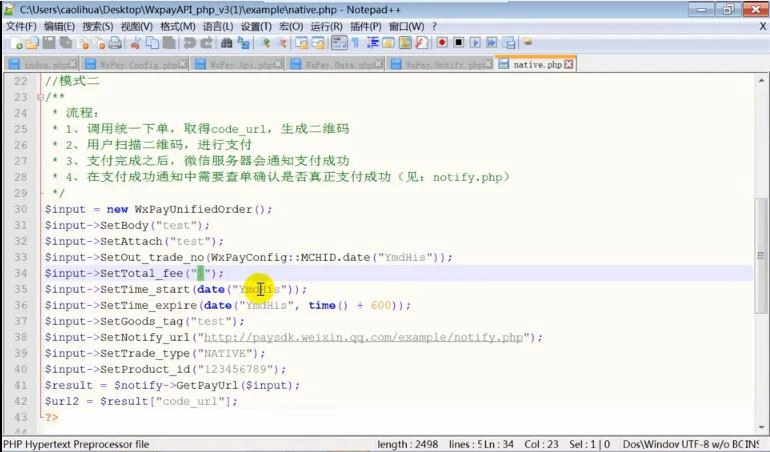Click Run Macro Multiple Times icon
The height and width of the screenshot is (452, 770).
point(492,43)
